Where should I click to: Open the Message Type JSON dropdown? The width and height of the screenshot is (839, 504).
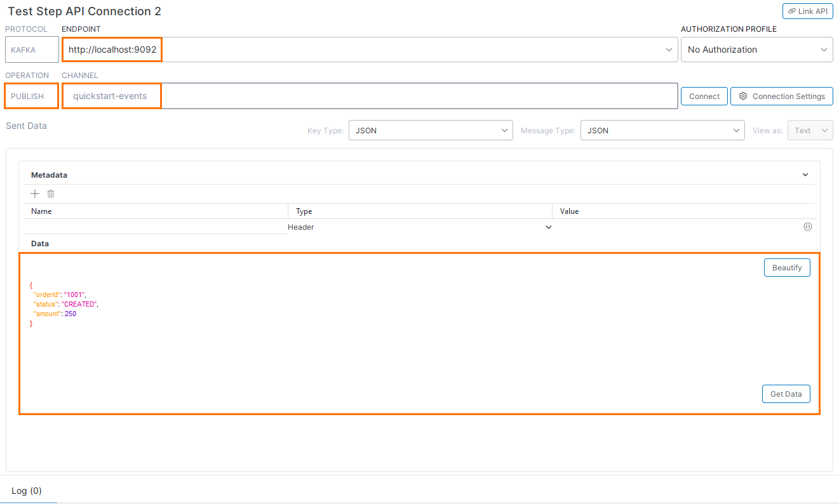click(662, 130)
